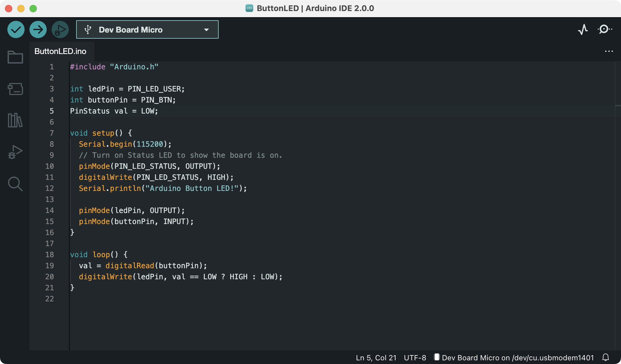Open the Library Manager sidebar panel
Viewport: 621px width, 364px height.
15,120
